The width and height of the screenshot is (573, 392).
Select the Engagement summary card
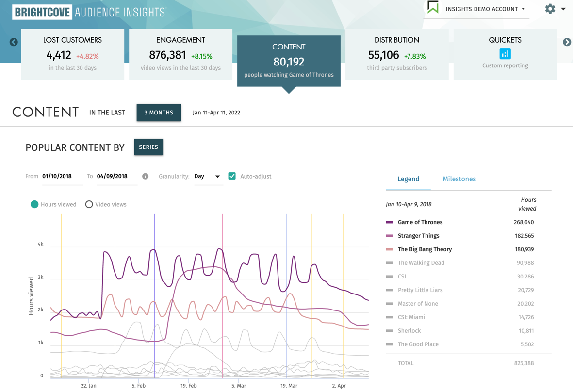(x=180, y=54)
